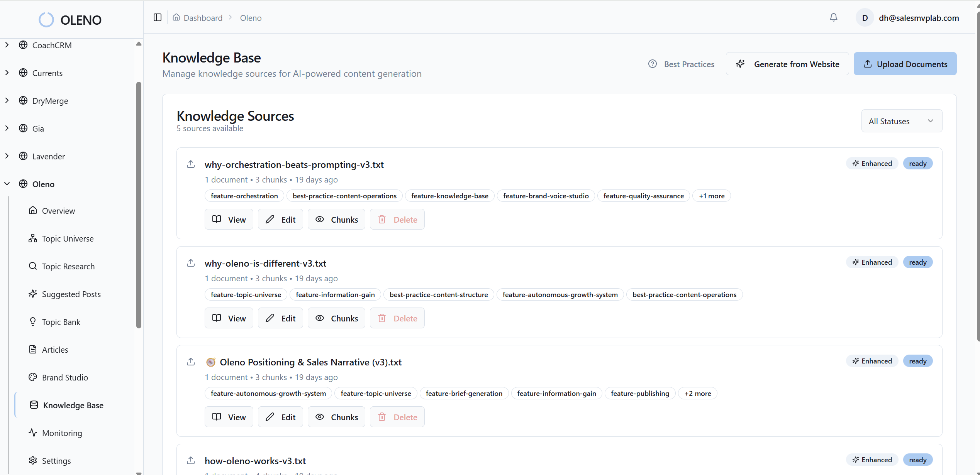Open the notifications bell

(834, 17)
